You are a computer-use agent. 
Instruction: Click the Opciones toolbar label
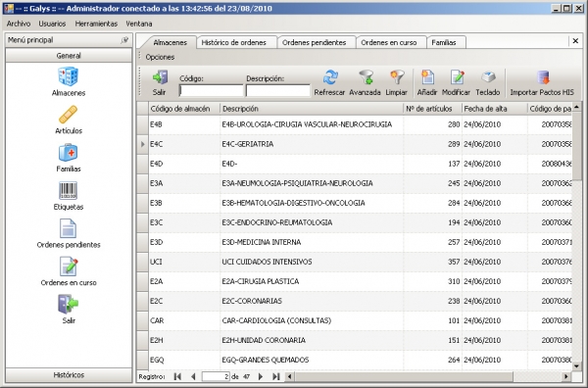click(x=160, y=57)
